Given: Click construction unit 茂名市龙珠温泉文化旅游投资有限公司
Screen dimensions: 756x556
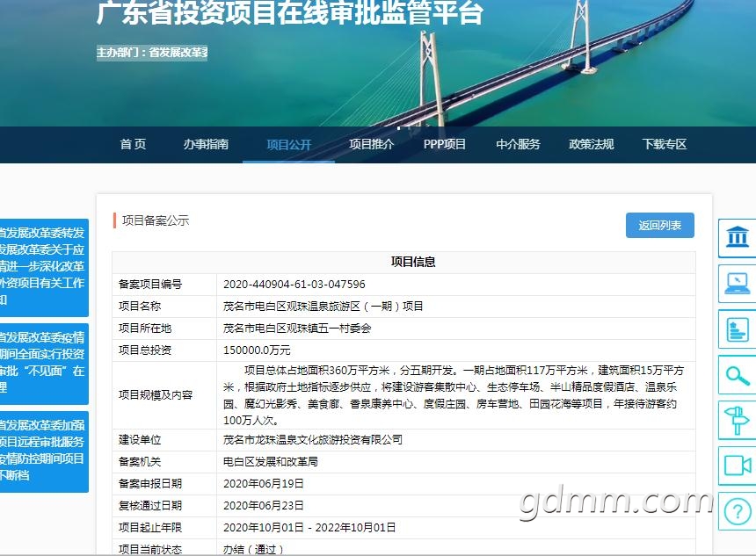Looking at the screenshot, I should (312, 439).
